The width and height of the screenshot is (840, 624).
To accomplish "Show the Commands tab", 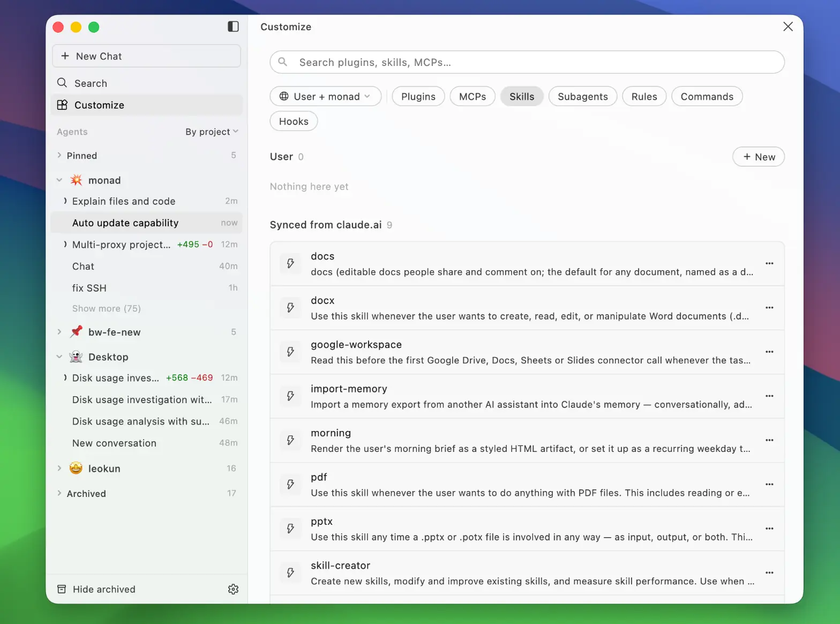I will point(707,96).
